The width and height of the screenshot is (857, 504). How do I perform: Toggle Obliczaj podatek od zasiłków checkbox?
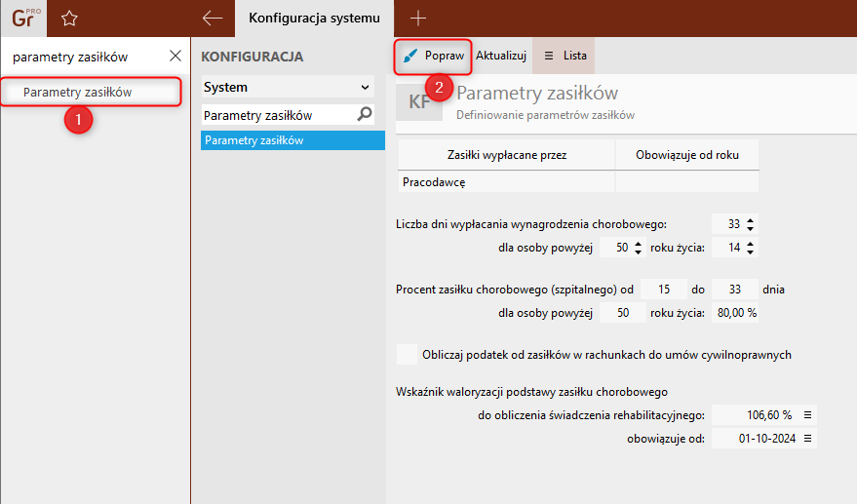[x=407, y=354]
